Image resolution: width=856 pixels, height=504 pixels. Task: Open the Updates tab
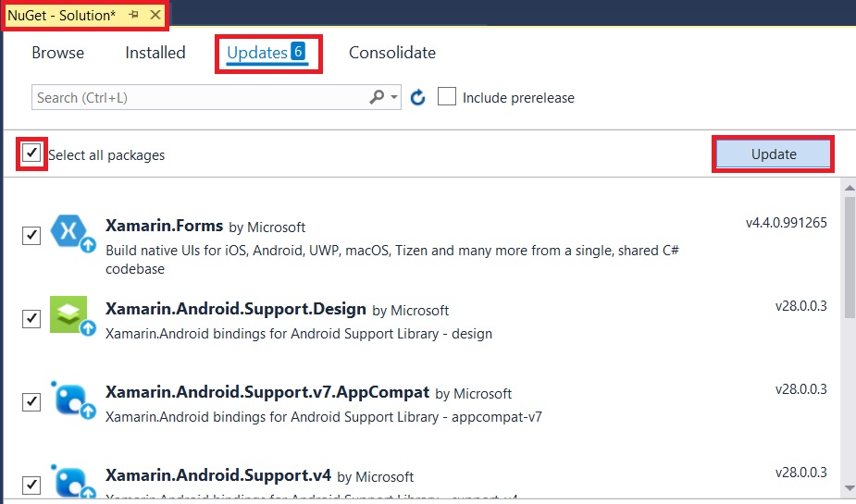267,53
